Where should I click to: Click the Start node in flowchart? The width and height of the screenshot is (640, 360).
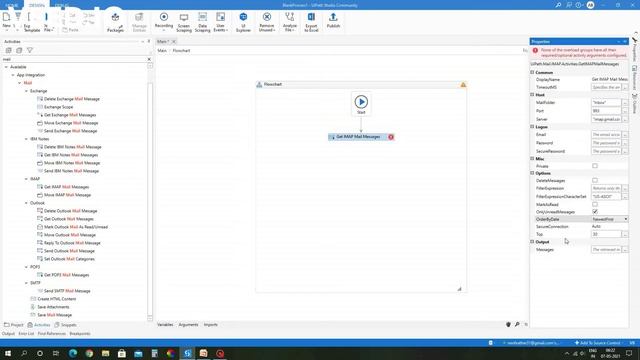coord(361,104)
